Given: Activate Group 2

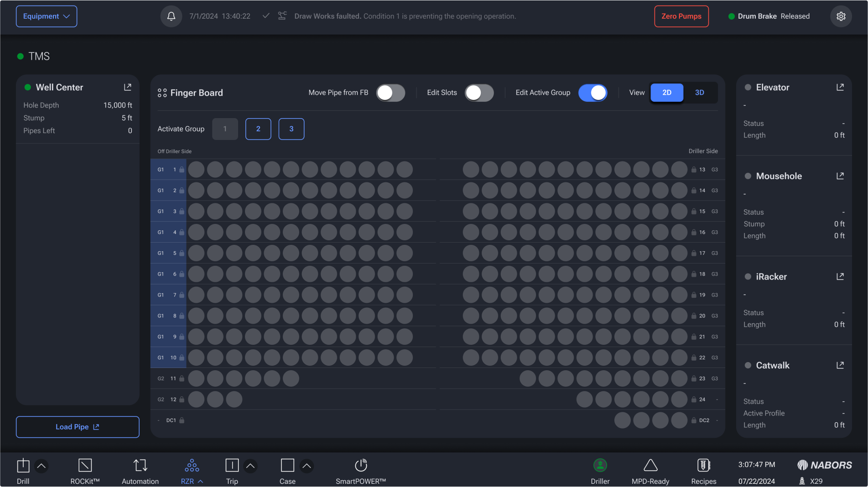Looking at the screenshot, I should click(258, 129).
